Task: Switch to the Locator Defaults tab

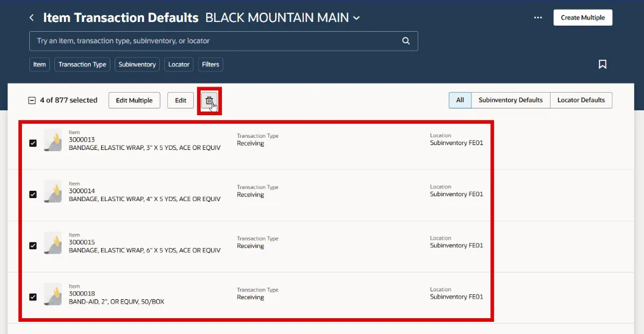Action: pos(581,100)
